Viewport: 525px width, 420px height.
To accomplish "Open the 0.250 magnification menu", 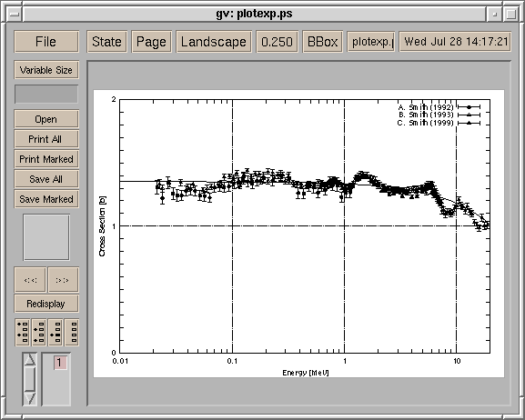I will point(277,42).
